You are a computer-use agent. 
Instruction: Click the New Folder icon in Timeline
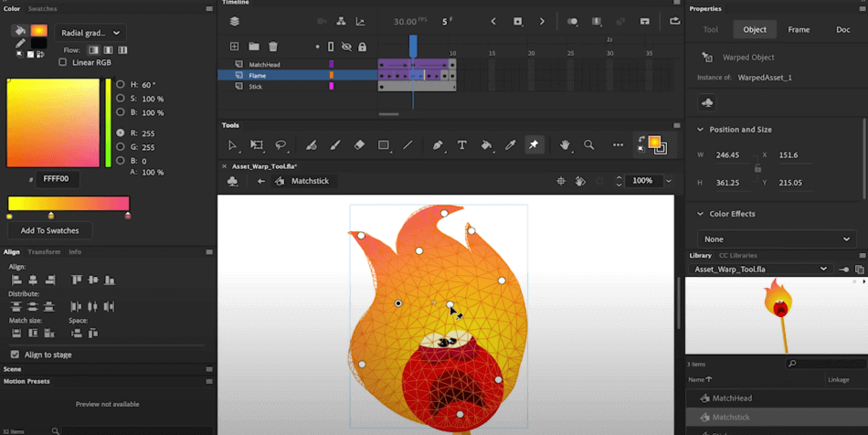[253, 47]
